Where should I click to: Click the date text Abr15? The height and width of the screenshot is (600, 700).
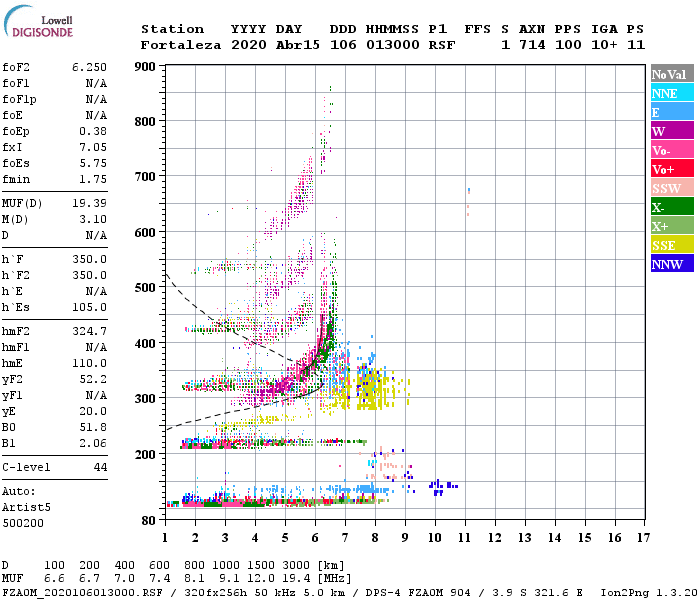[298, 45]
